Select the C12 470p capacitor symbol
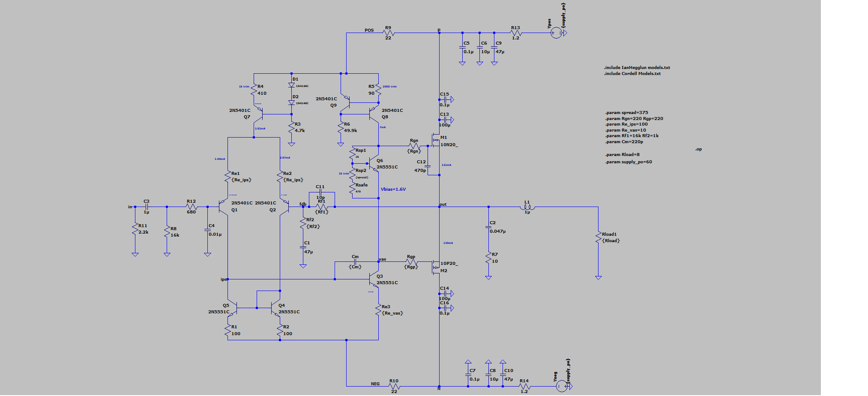The height and width of the screenshot is (396, 868). (x=428, y=167)
